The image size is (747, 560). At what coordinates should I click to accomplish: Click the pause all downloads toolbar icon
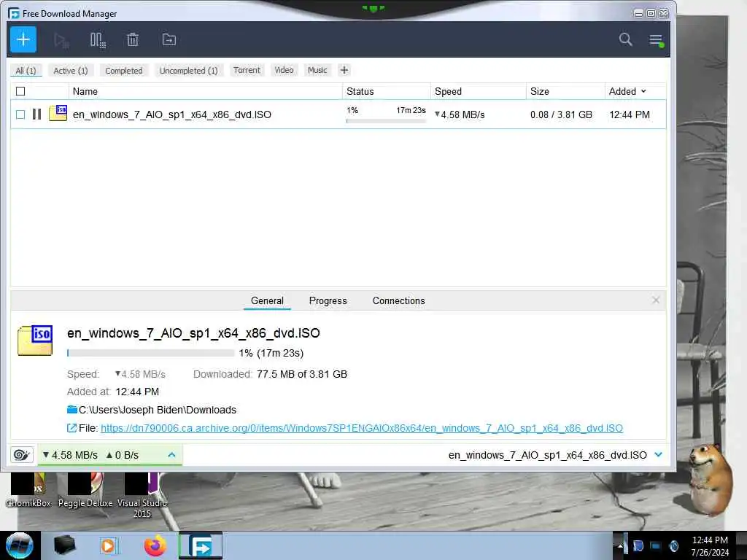click(98, 40)
